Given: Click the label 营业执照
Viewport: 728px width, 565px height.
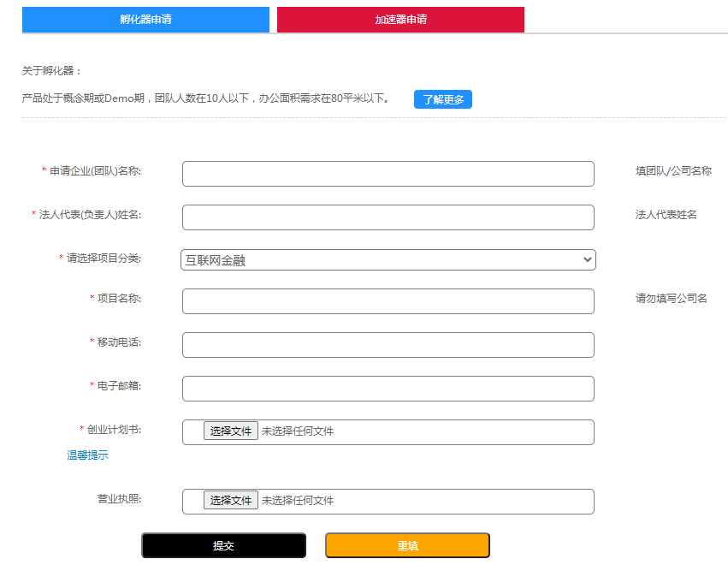Looking at the screenshot, I should pyautogui.click(x=119, y=498).
